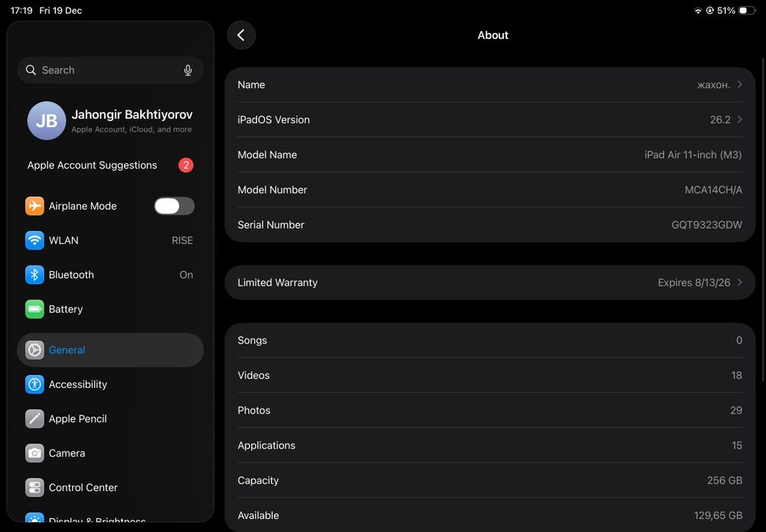Tap the жахон. device name value
Screen dimensions: 766x532
(x=714, y=85)
